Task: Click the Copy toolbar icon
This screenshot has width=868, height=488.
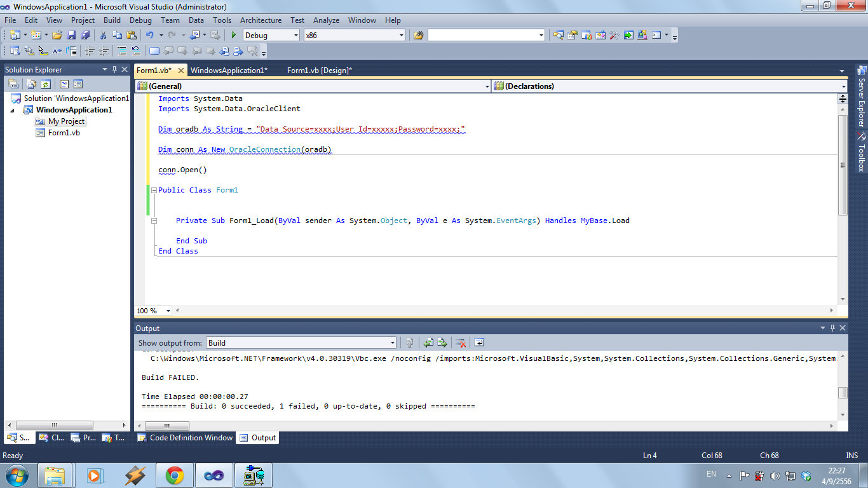Action: coord(117,35)
